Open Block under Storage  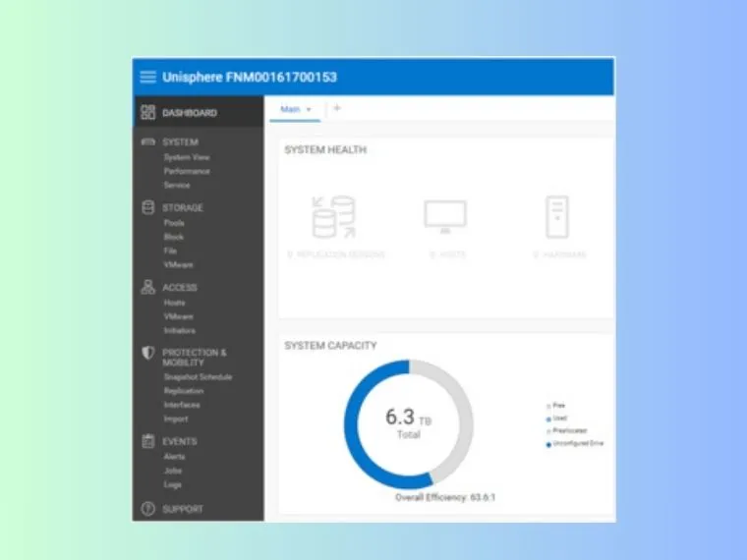(x=173, y=236)
